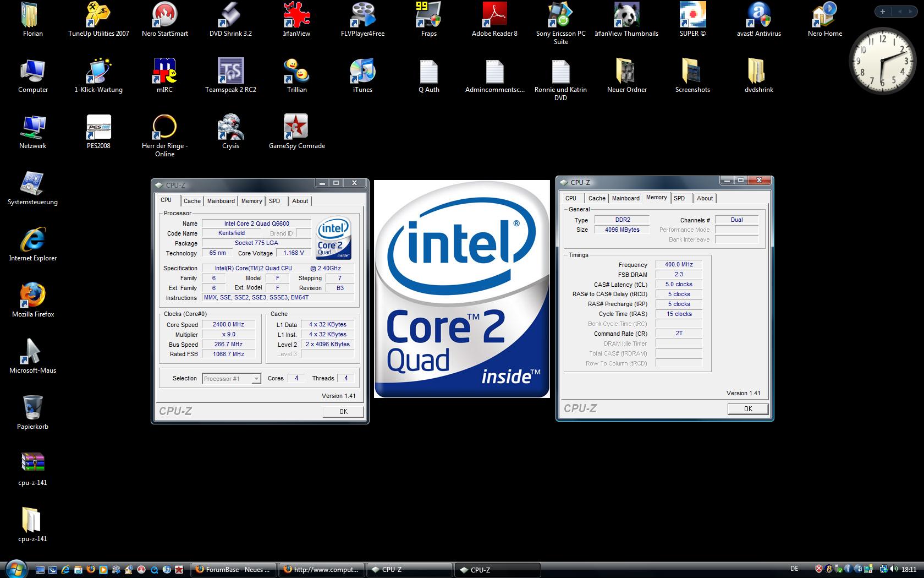The width and height of the screenshot is (924, 578).
Task: Click the 'Kentsfield' code name value
Action: [232, 233]
